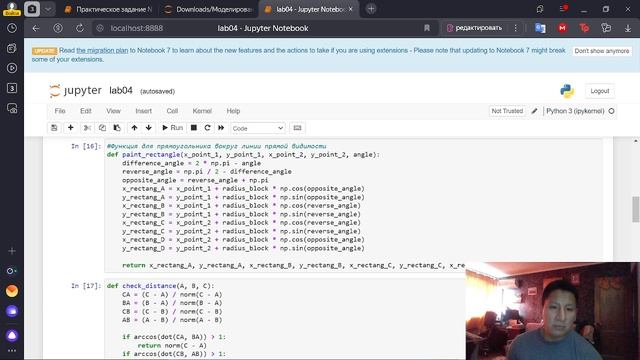Screen dimensions: 640x360
Task: Open the Insert menu
Action: click(x=143, y=111)
